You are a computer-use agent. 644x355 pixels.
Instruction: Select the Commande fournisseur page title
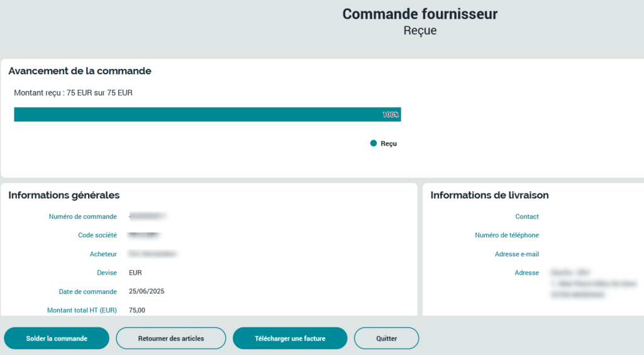tap(419, 14)
